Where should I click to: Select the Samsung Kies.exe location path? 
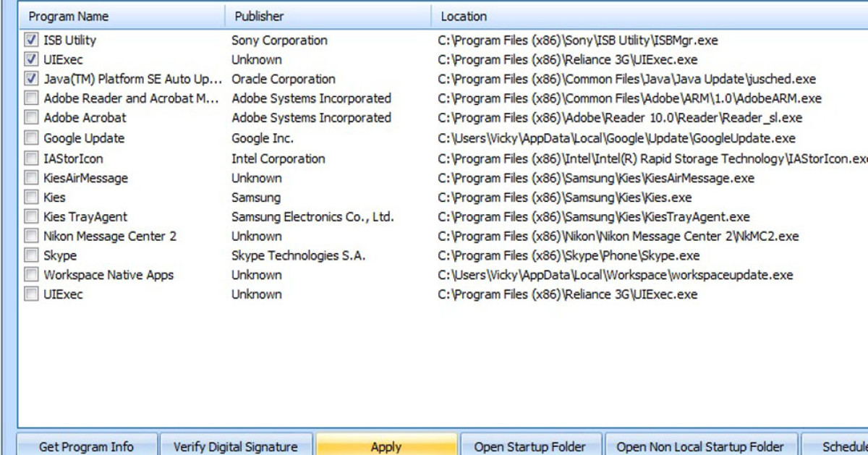click(x=565, y=197)
